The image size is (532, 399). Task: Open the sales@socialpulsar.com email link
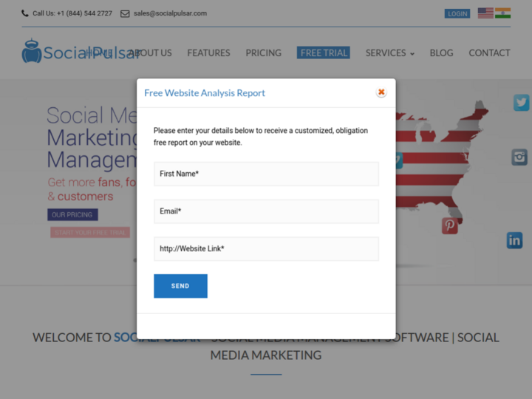tap(170, 13)
